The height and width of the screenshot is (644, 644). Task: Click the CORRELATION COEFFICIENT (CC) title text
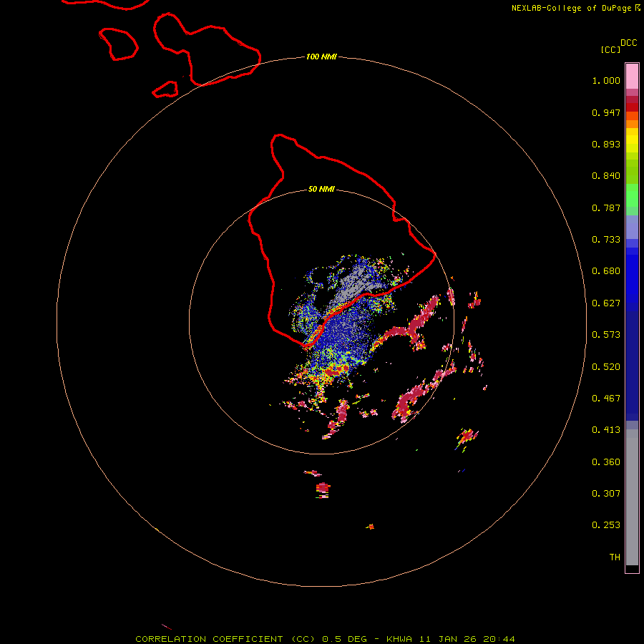pyautogui.click(x=225, y=639)
